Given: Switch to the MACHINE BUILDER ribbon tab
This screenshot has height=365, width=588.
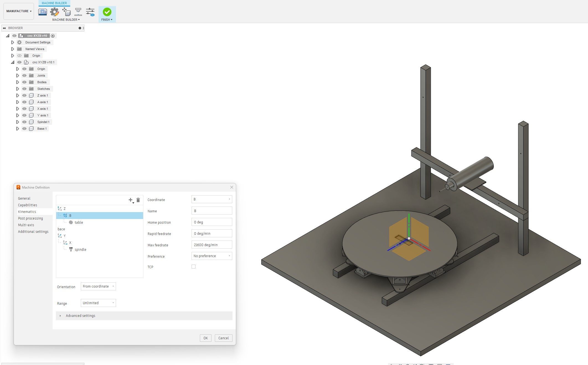Looking at the screenshot, I should 54,3.
